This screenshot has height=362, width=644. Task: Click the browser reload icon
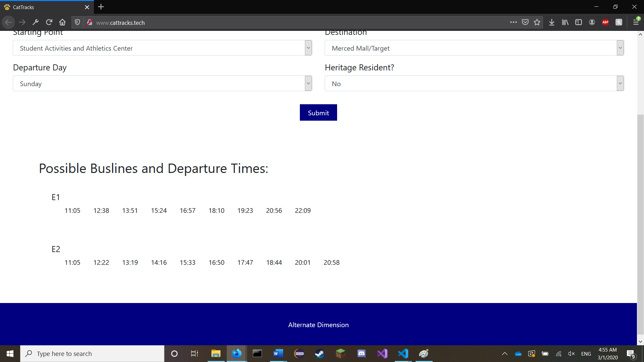click(49, 22)
